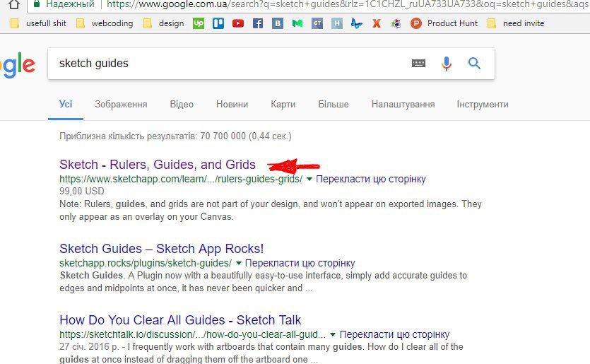590x364 pixels.
Task: Open the Trello bookmark icon
Action: coord(218,23)
